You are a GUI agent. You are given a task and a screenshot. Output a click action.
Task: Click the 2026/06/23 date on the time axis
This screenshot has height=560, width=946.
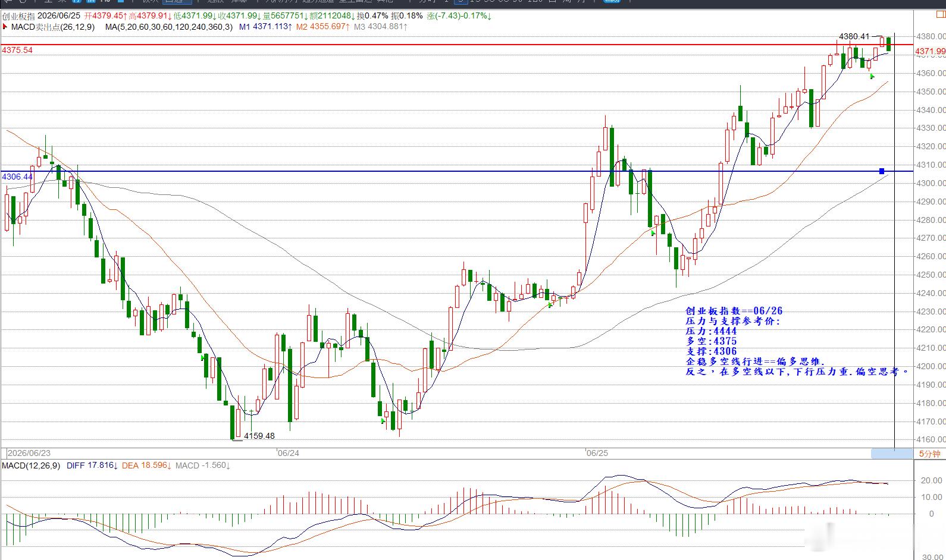coord(29,453)
